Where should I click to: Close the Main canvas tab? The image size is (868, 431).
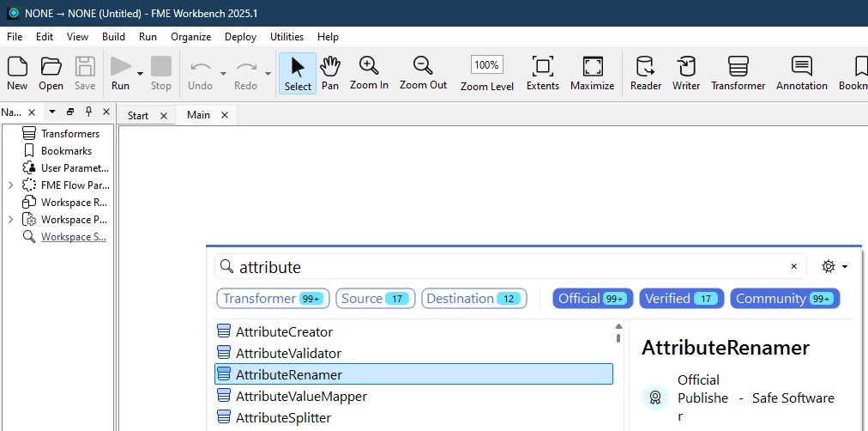pos(224,115)
